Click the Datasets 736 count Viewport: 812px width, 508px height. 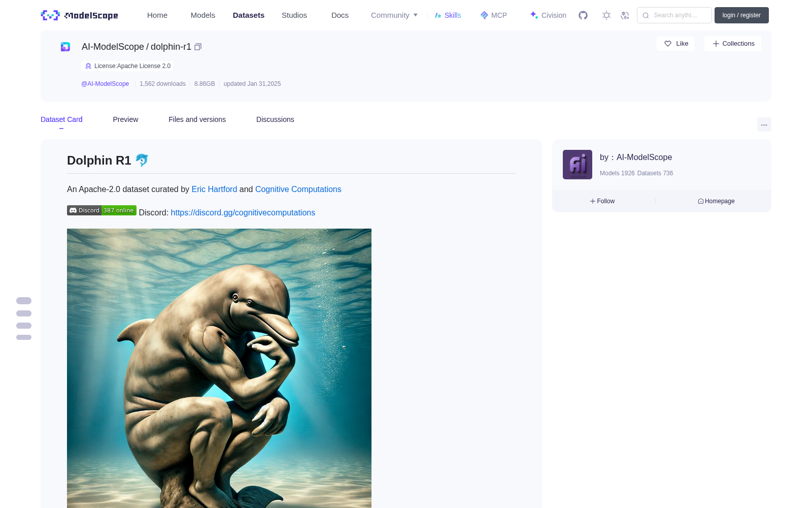tap(655, 173)
